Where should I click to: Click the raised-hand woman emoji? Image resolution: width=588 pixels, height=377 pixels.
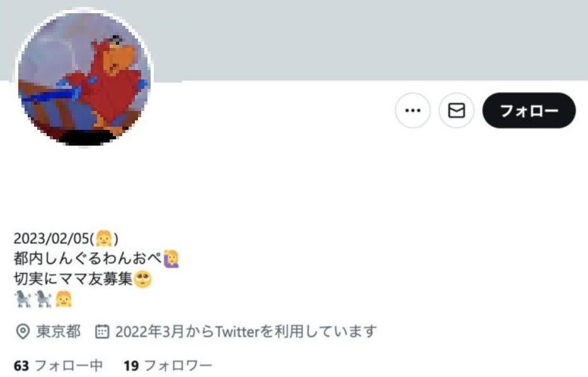[x=171, y=259]
